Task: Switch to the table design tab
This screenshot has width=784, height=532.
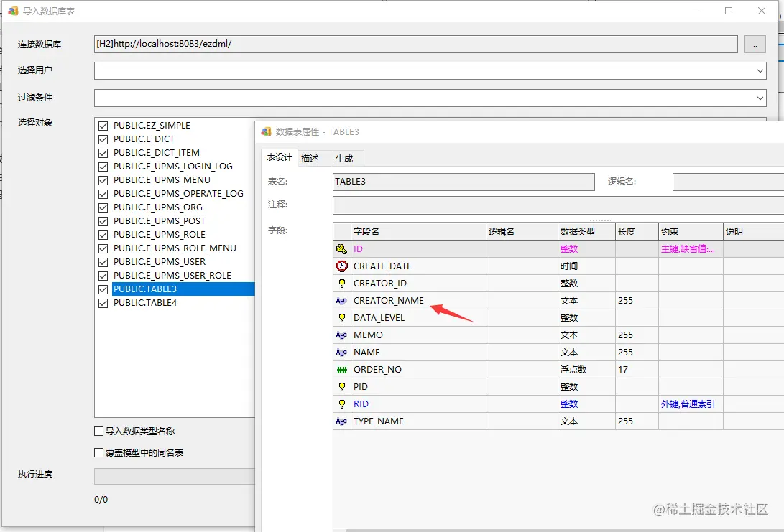Action: [279, 157]
